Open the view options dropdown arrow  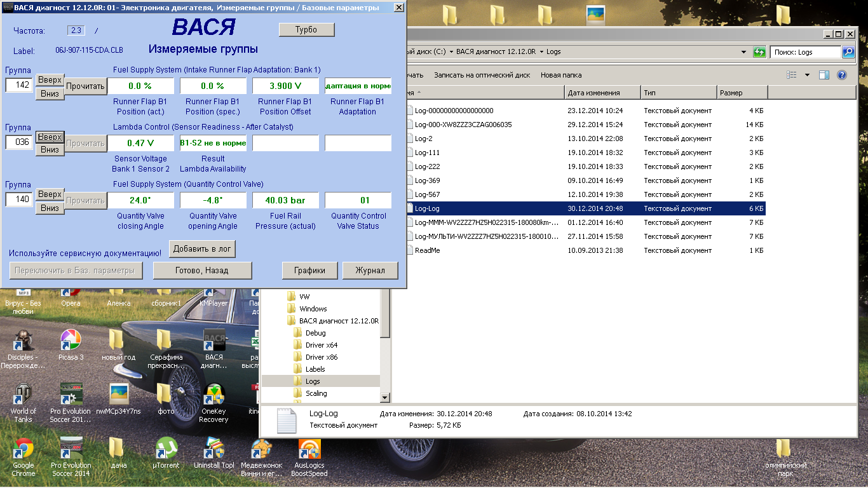[807, 75]
